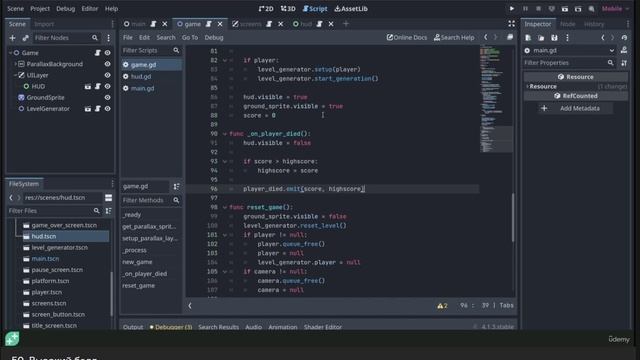Open Online Docs
This screenshot has height=360, width=640.
point(407,38)
